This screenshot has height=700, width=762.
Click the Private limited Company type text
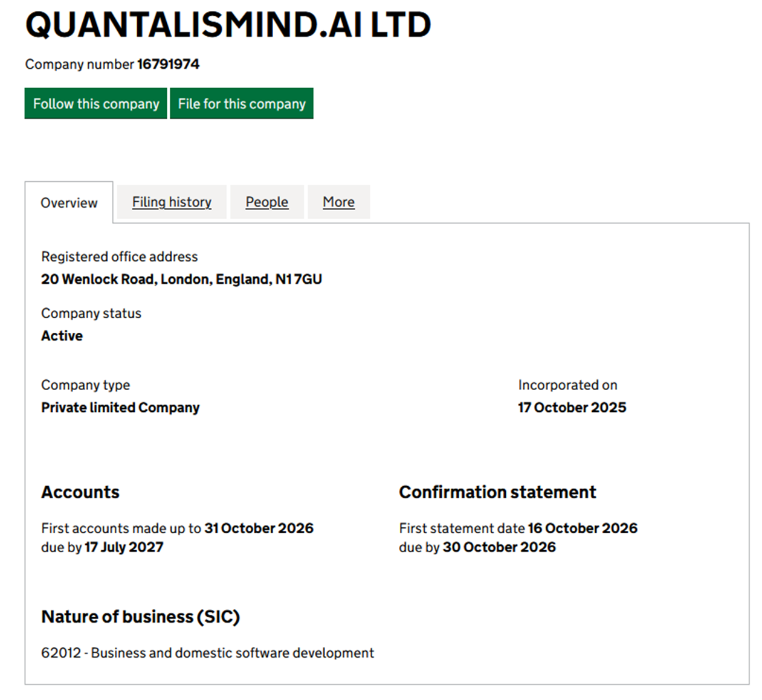coord(120,407)
